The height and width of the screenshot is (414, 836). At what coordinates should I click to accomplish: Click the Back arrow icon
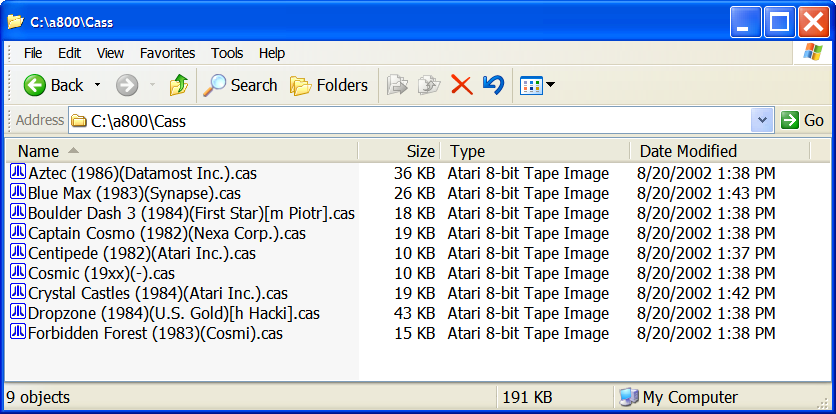(35, 85)
